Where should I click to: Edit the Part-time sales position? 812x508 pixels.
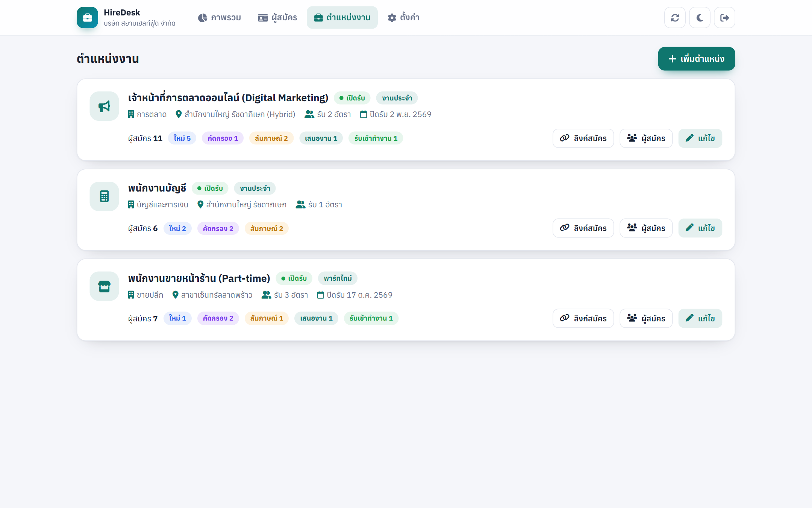pos(700,318)
